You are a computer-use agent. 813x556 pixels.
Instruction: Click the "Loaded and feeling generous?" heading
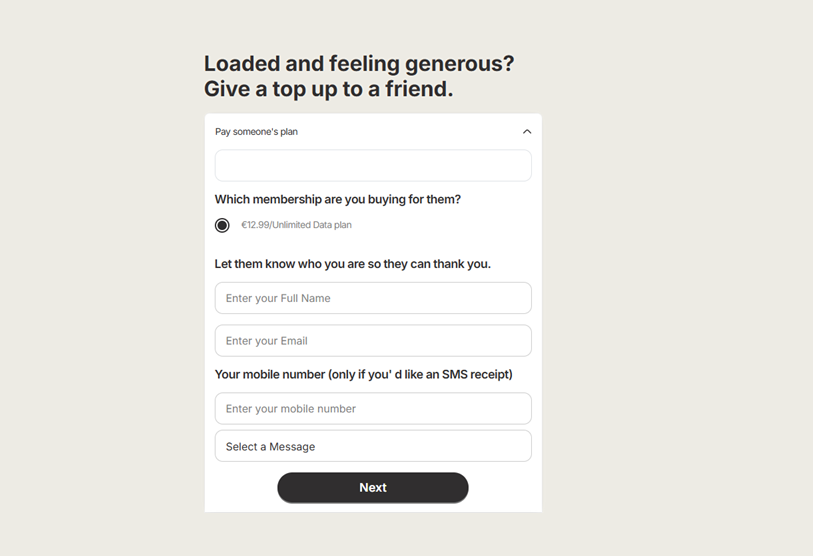click(x=359, y=64)
